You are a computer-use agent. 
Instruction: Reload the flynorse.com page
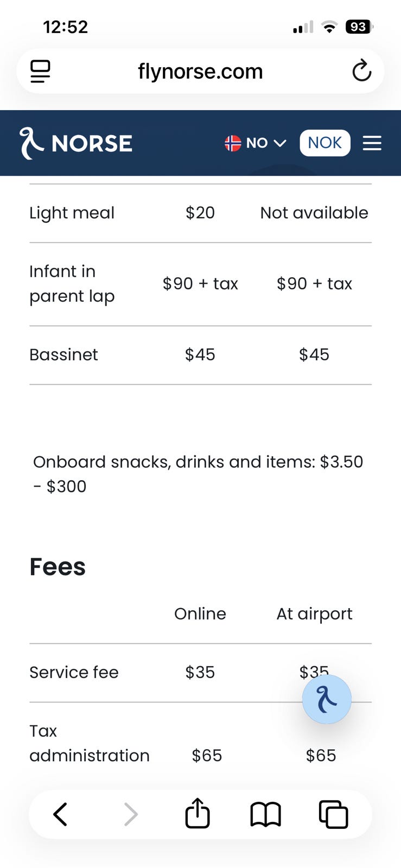(x=361, y=71)
